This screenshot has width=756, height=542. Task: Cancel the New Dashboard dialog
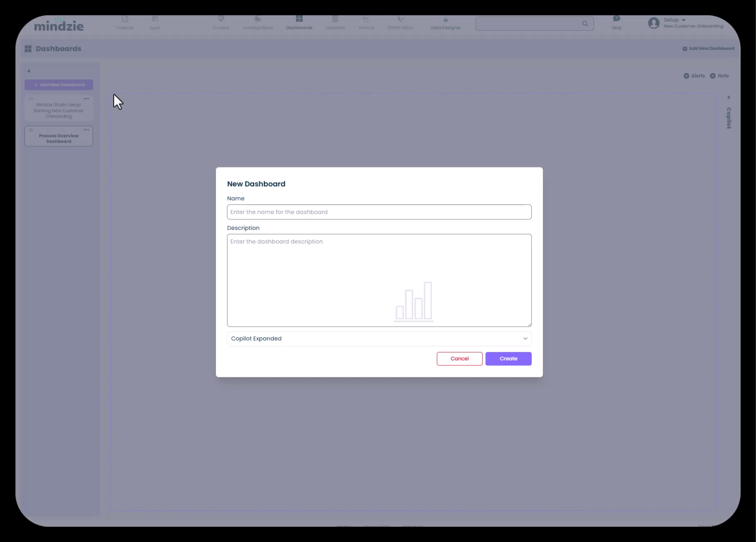[459, 359]
